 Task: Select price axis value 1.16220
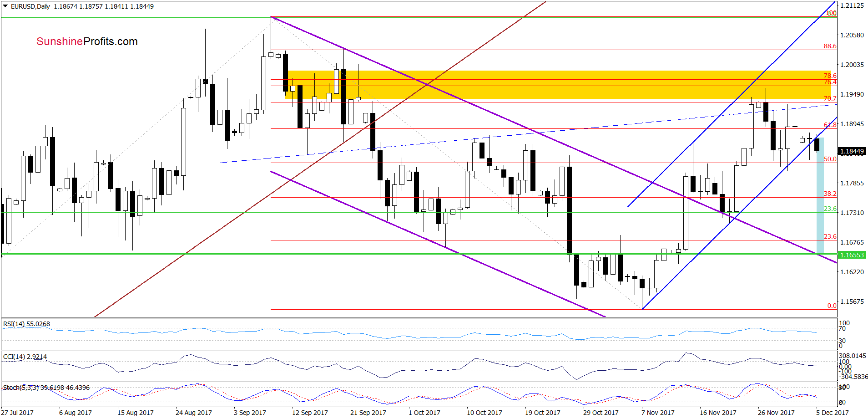click(x=852, y=272)
